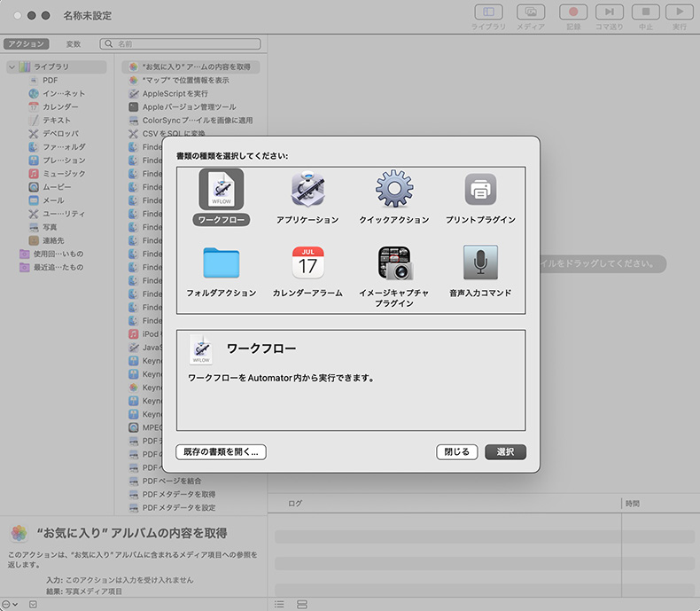
Task: Select プレ…ション category in sidebar
Action: (64, 161)
